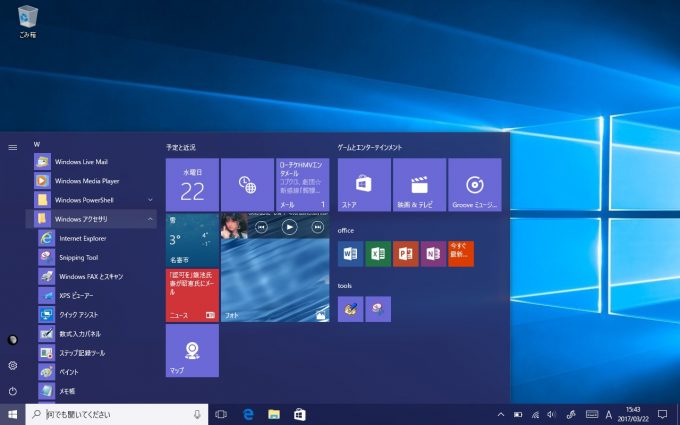Open the Alarms & Clock tile
Screen dimensions: 680x425
point(247,185)
